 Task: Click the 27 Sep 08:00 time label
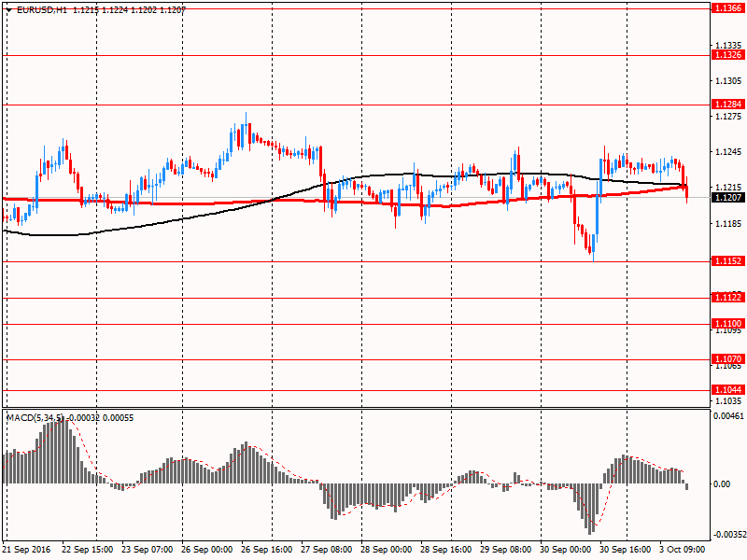pos(327,550)
